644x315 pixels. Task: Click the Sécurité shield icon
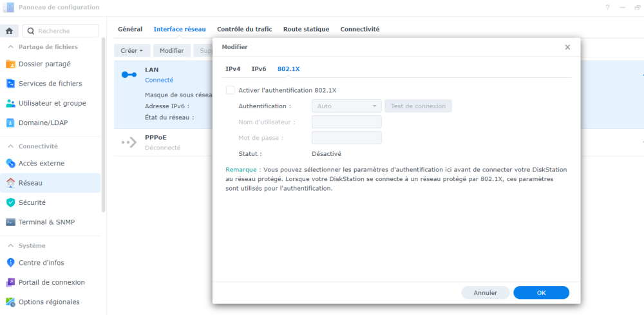[x=10, y=202]
